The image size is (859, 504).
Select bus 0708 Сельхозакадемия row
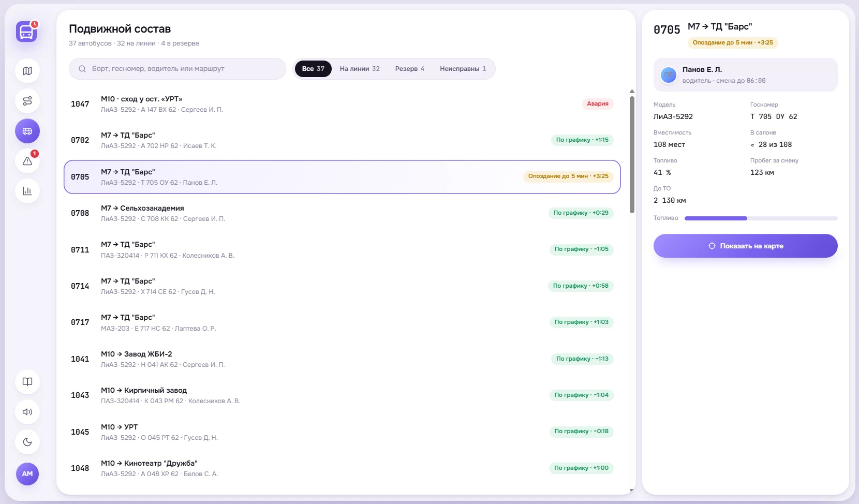click(x=342, y=213)
